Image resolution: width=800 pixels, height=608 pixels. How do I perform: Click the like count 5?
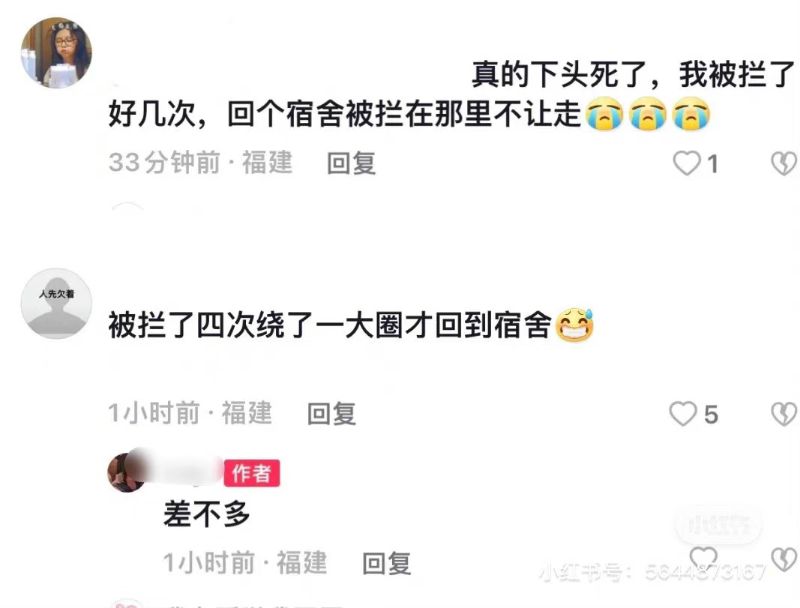(x=711, y=415)
